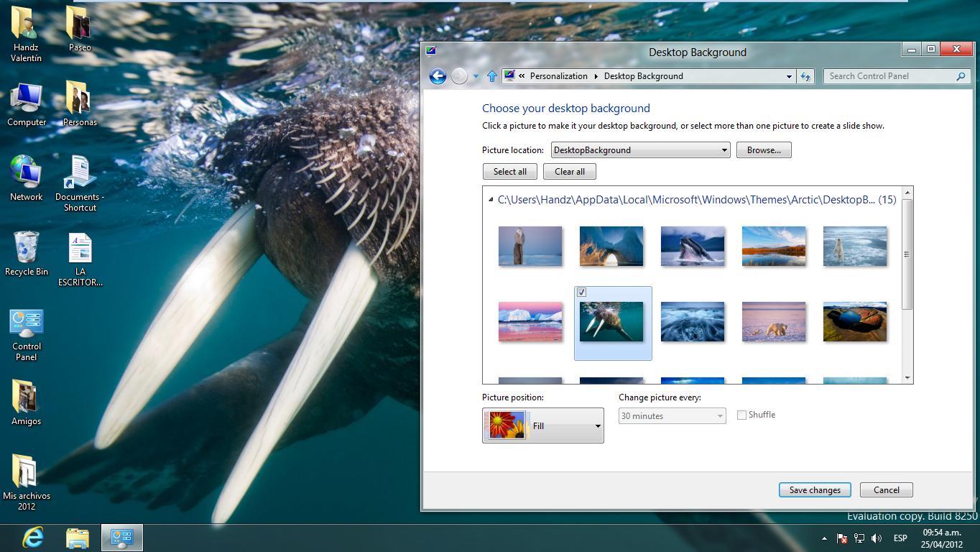Click the volume speaker tray icon
The height and width of the screenshot is (552, 980).
click(x=877, y=538)
